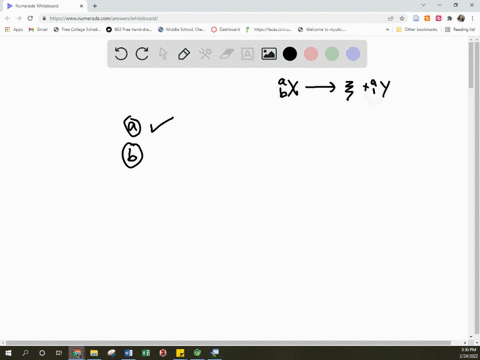Share this page from the address bar
480x360 pixels.
[391, 18]
